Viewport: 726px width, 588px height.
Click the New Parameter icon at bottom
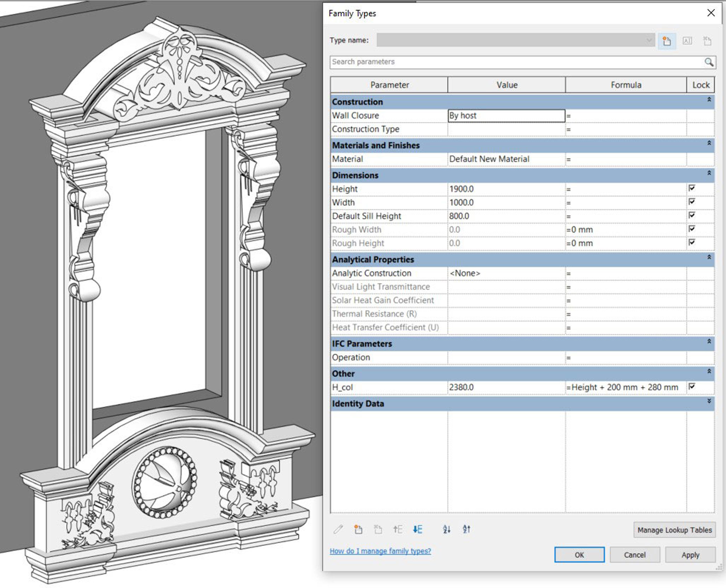(x=358, y=529)
